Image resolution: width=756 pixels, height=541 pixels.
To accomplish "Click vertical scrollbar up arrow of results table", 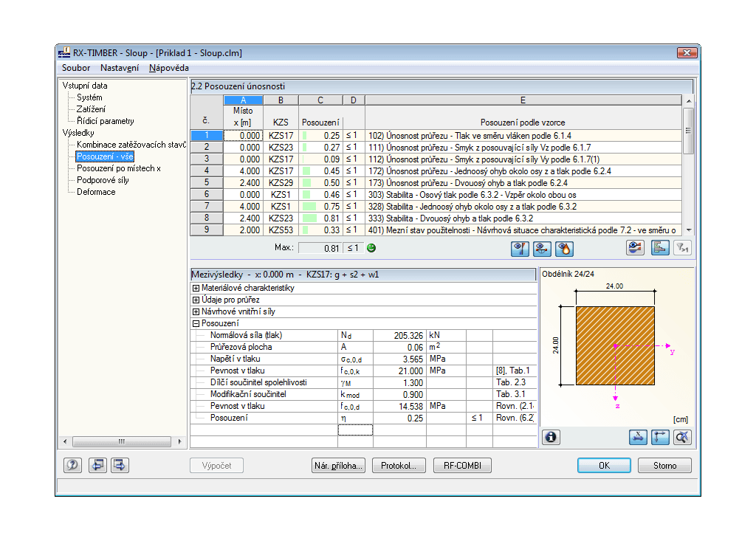I will (689, 101).
